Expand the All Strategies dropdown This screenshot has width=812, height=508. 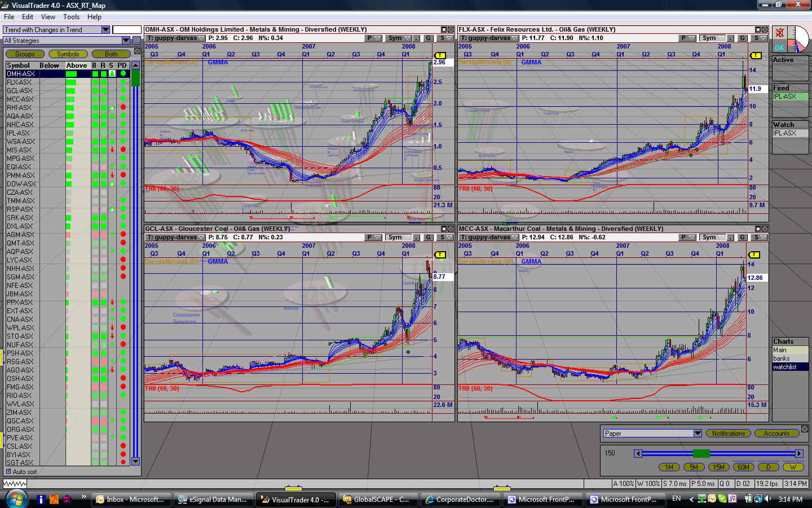(126, 41)
